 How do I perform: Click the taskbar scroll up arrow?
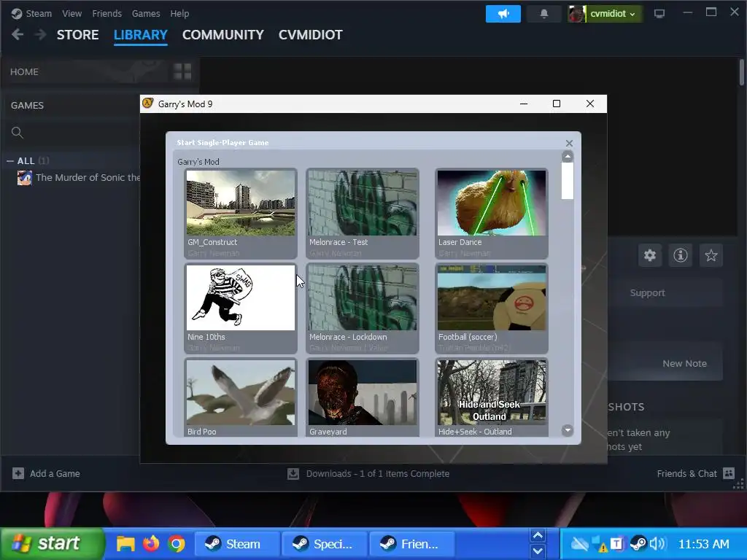(x=538, y=536)
